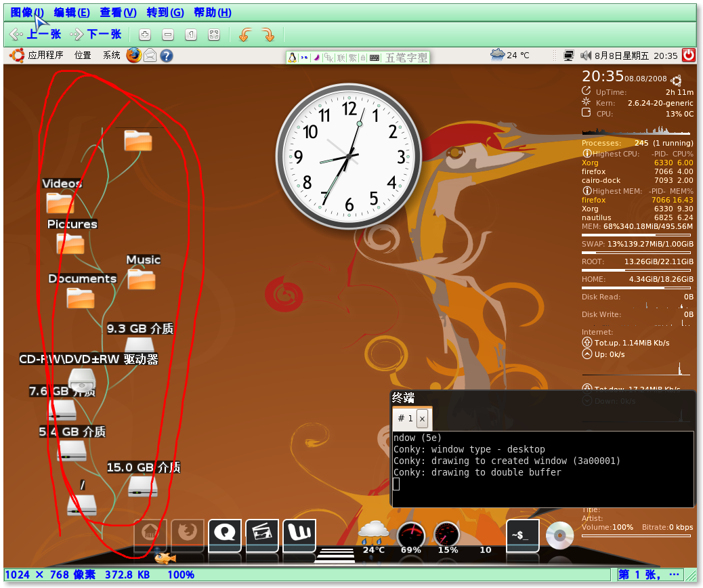The width and height of the screenshot is (703, 588).
Task: Show image at normal 1:1 size
Action: (x=191, y=35)
